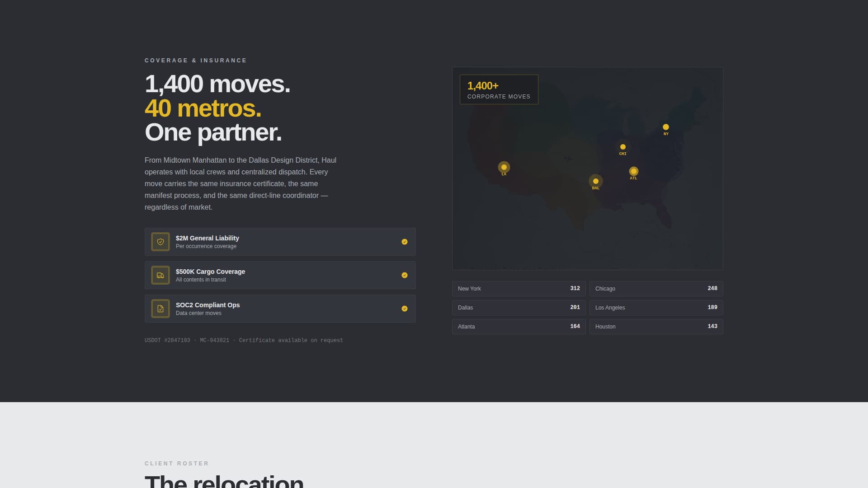The height and width of the screenshot is (488, 868).
Task: Click the shield icon beside $2M General Liability
Action: click(x=160, y=242)
